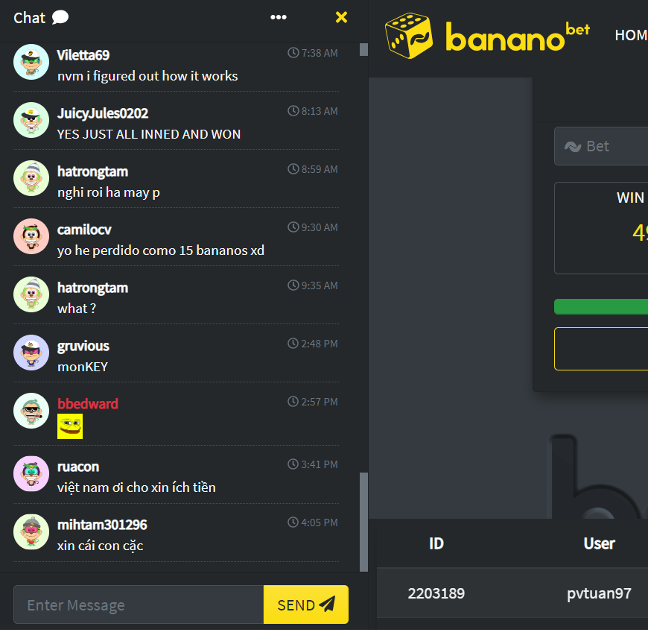Send the chat message with SEND button
This screenshot has height=644, width=648.
click(306, 604)
